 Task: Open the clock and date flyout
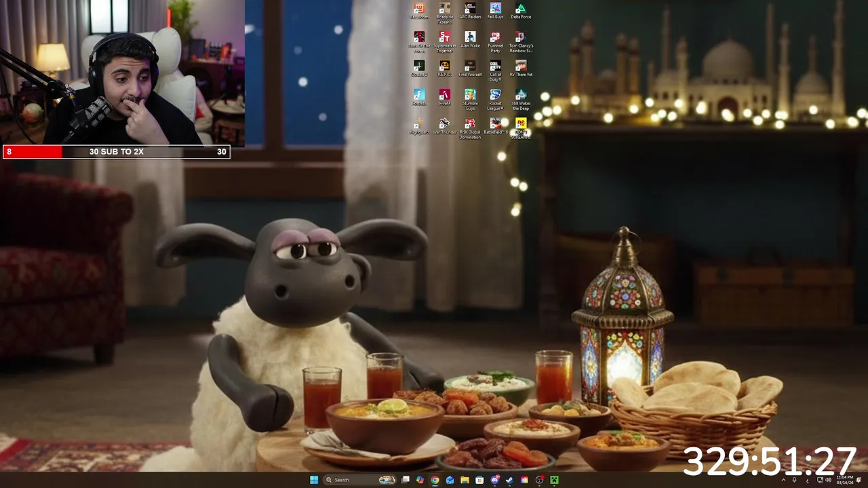(845, 480)
